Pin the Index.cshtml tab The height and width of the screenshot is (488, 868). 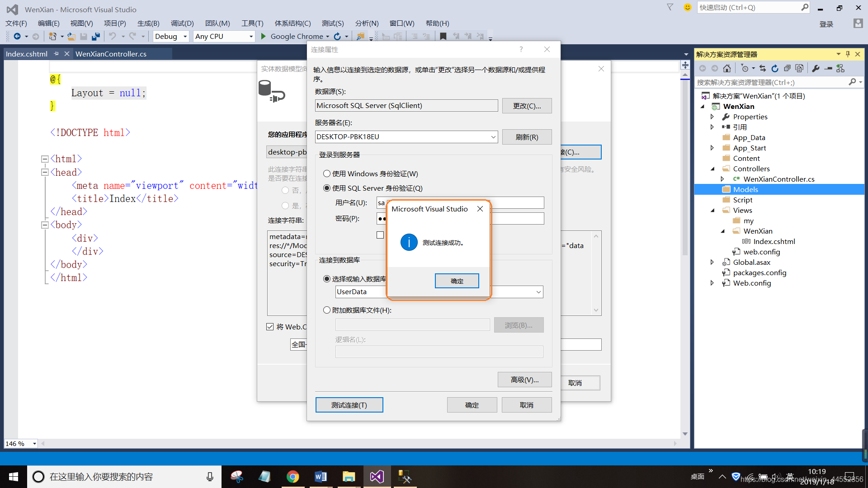tap(57, 54)
